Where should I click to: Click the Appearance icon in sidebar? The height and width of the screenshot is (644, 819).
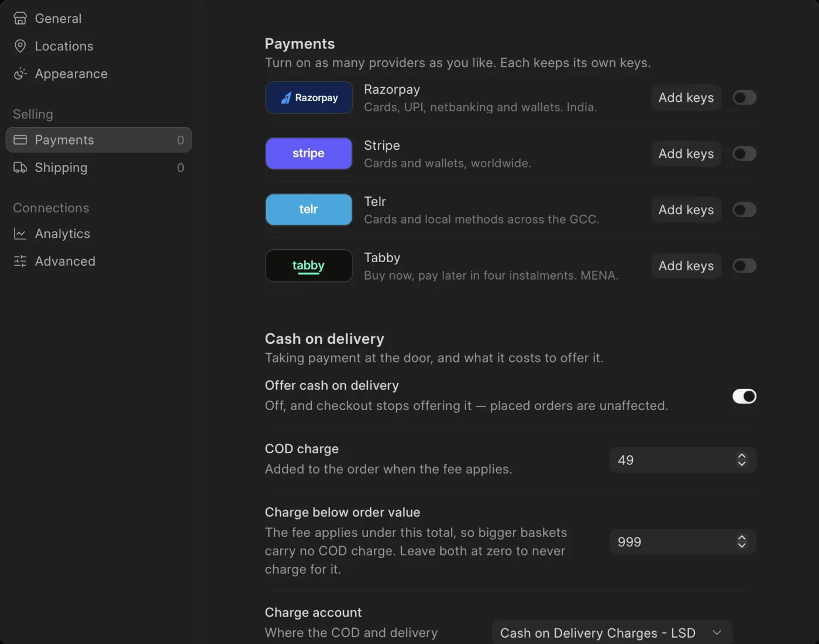[20, 74]
